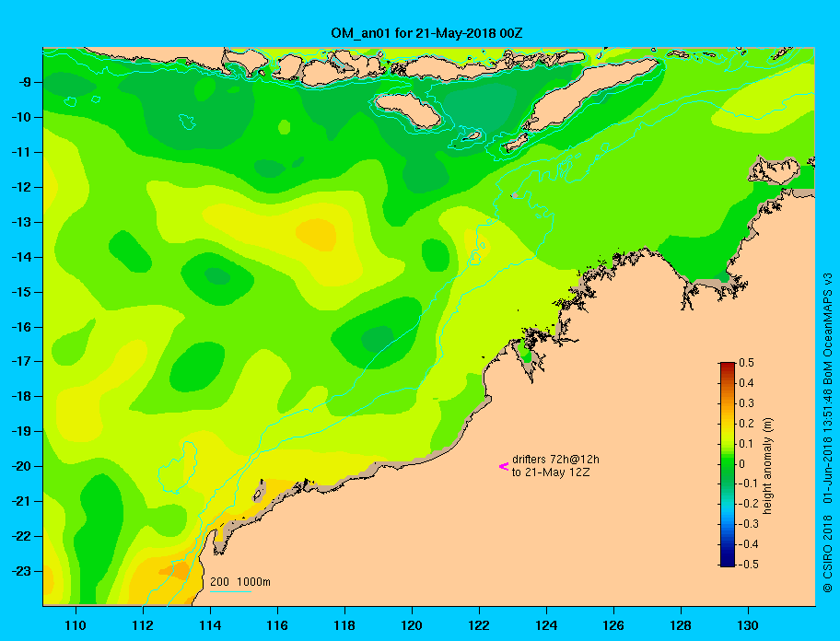Click the CSIRO 2018 BoM OceanMAPS copyright text
The height and width of the screenshot is (641, 840).
click(828, 432)
